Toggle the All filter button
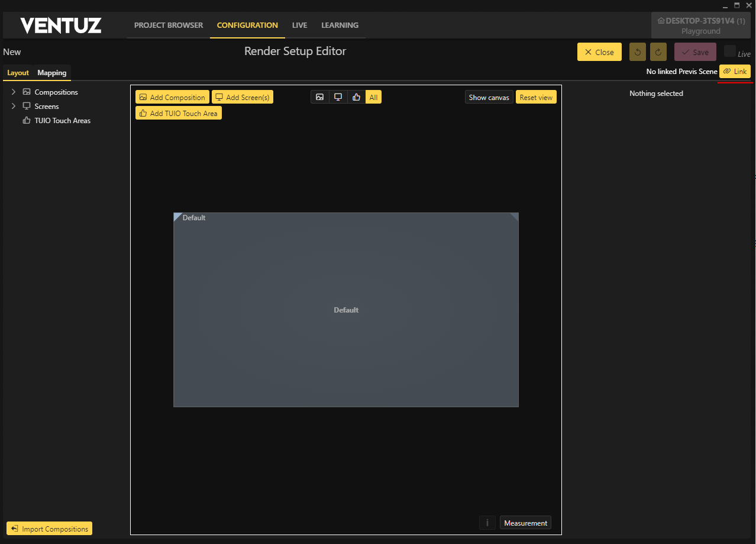 (x=373, y=97)
